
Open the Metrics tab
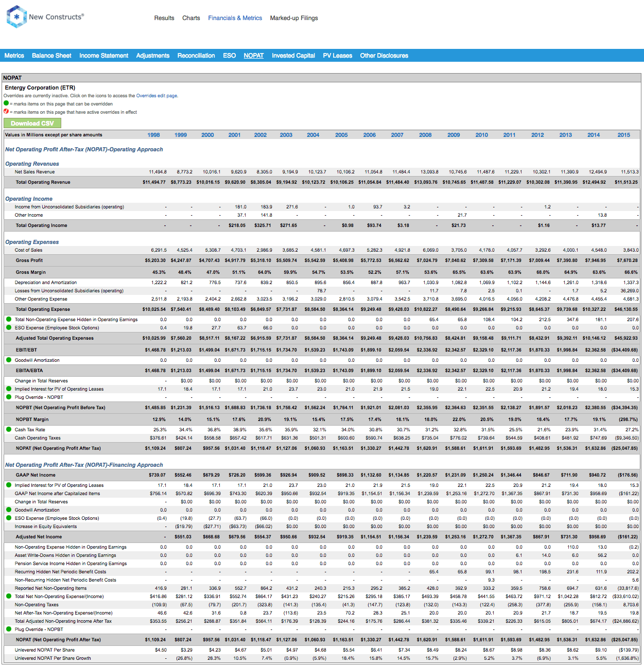[14, 56]
